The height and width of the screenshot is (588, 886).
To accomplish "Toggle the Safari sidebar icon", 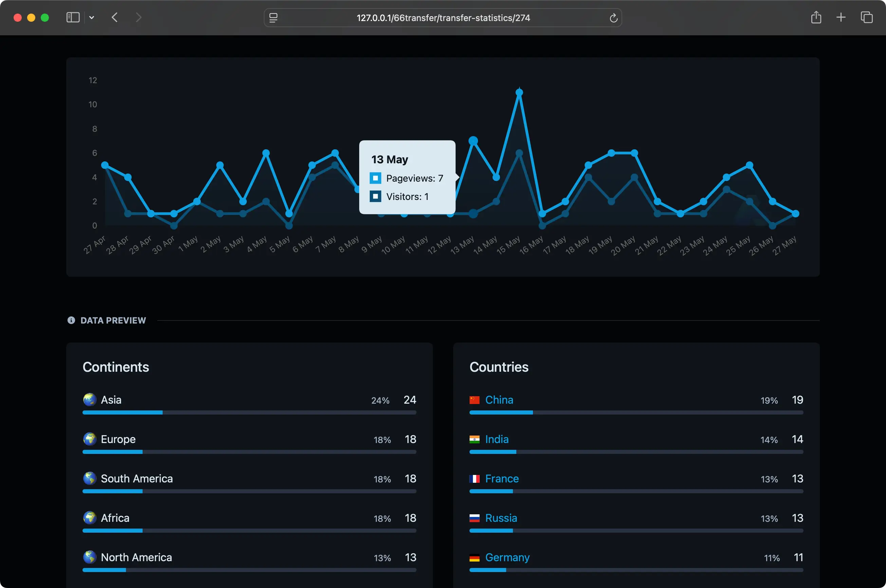I will [x=73, y=17].
